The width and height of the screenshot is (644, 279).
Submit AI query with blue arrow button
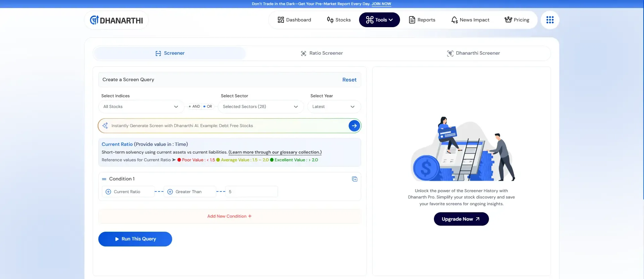(x=354, y=126)
